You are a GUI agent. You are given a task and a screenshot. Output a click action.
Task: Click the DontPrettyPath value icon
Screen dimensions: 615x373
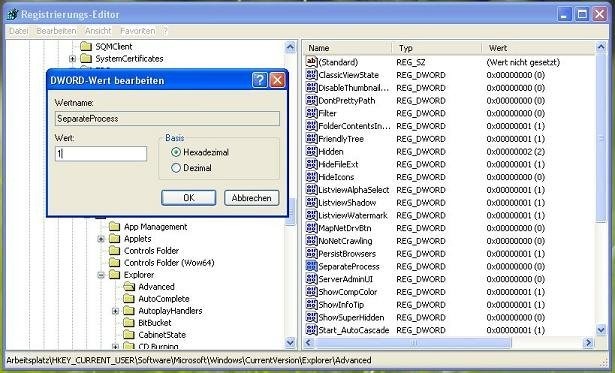click(x=311, y=100)
